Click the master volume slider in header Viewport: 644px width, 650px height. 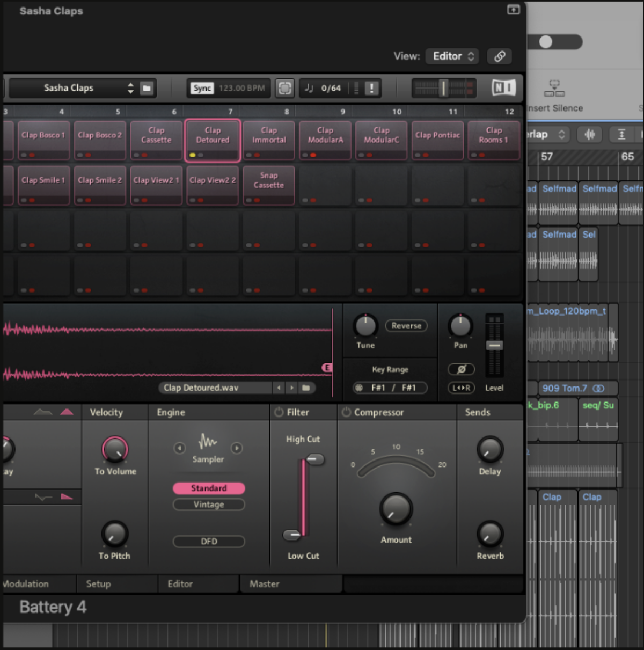(x=443, y=88)
